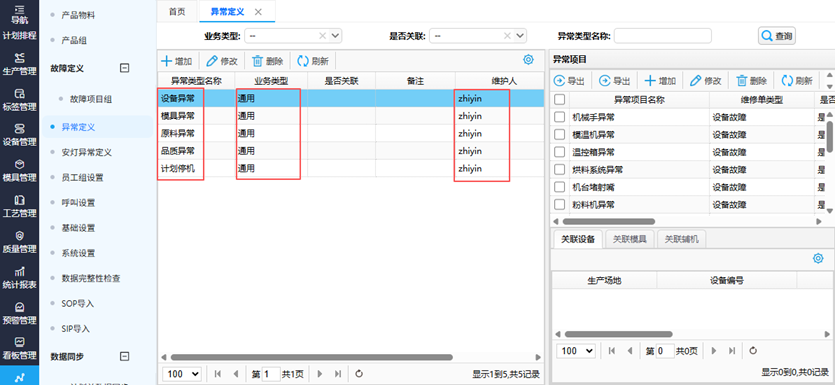835x385 pixels.
Task: Open 产品物料 in the side menu
Action: (x=78, y=15)
